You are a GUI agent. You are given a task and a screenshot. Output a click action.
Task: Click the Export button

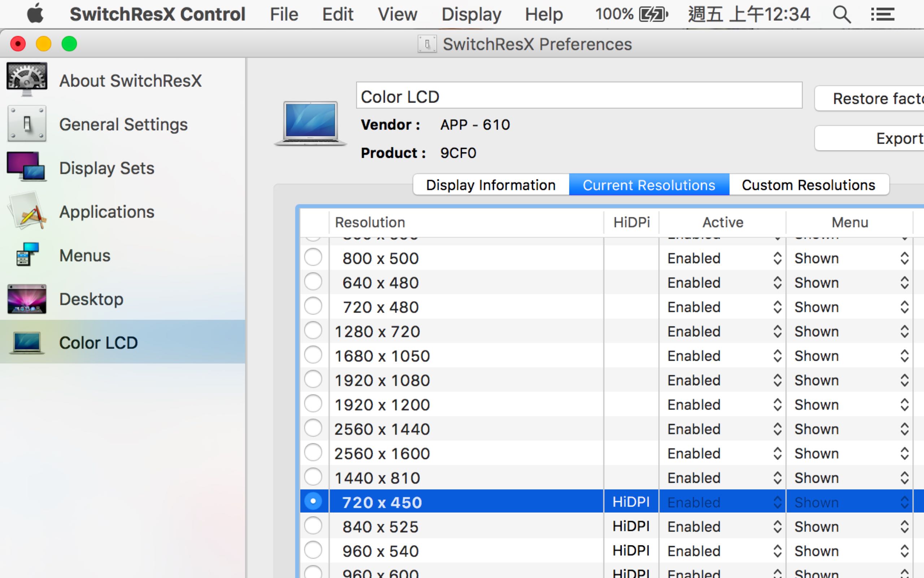869,138
